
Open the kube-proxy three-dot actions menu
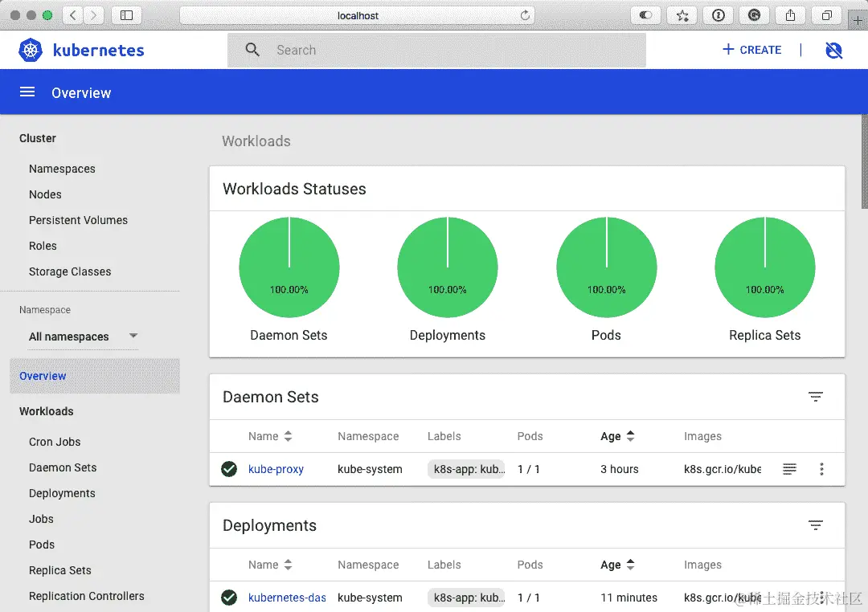coord(821,469)
